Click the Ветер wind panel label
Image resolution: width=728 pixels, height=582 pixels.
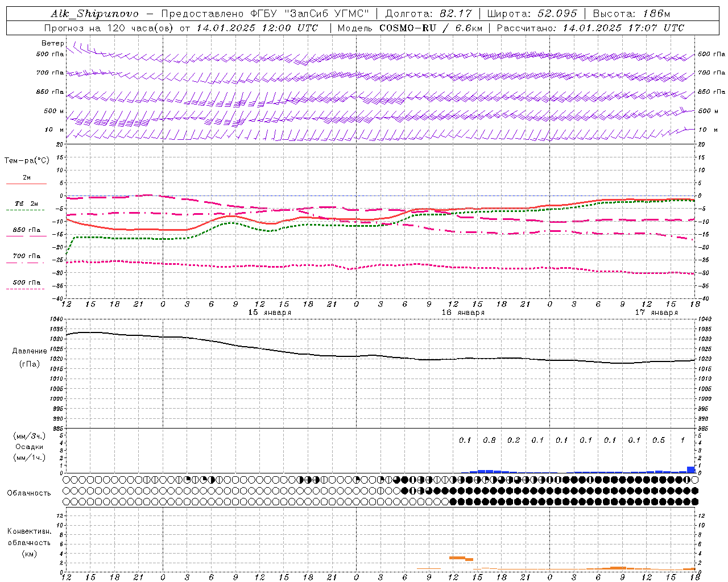[x=52, y=43]
